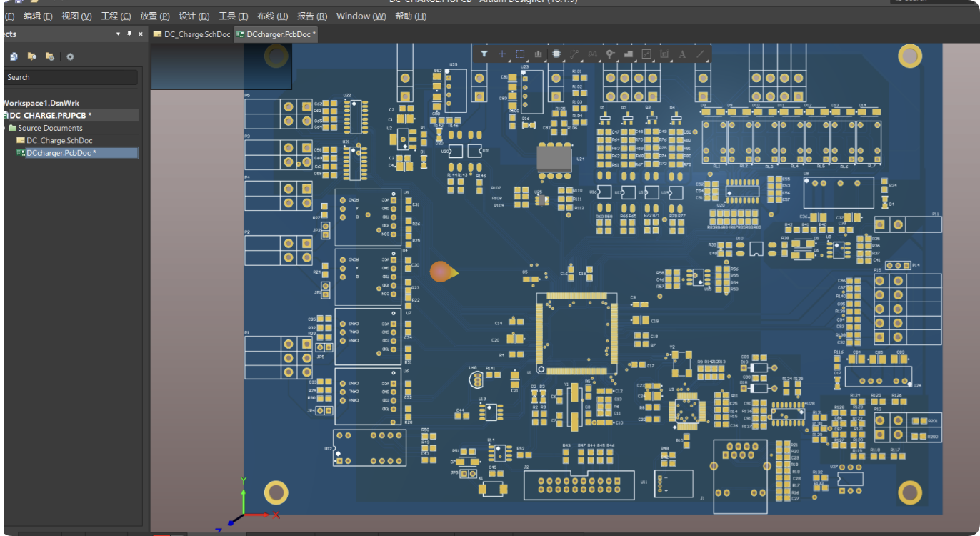Select the Selection Filter funnel icon
Viewport: 980px width, 536px height.
point(484,54)
